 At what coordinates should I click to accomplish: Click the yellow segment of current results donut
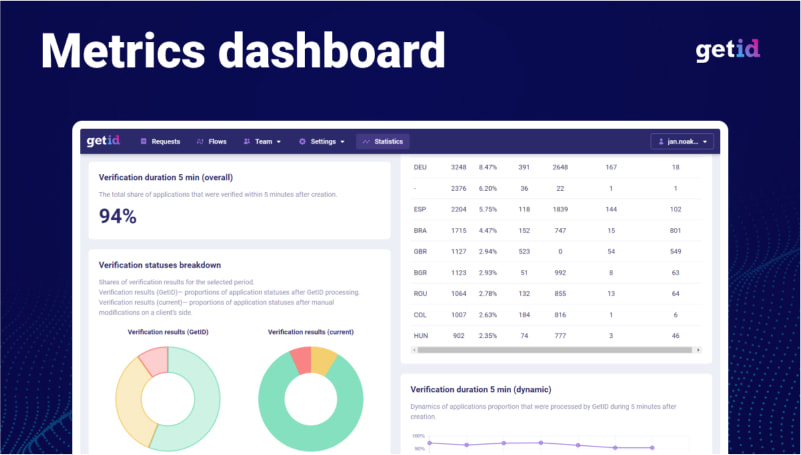click(x=322, y=360)
